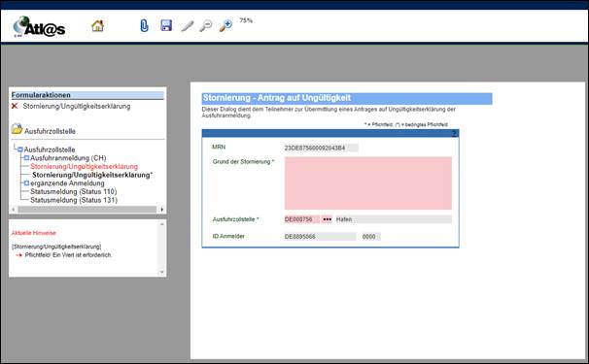Viewport: 589px width, 364px height.
Task: Expand the ergänzende Anmeldung node
Action: (26, 183)
